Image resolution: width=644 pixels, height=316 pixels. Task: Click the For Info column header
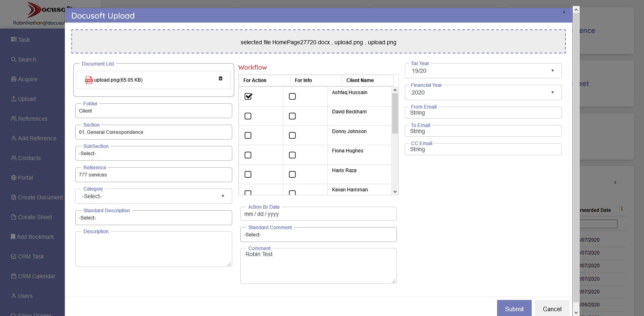[316, 80]
